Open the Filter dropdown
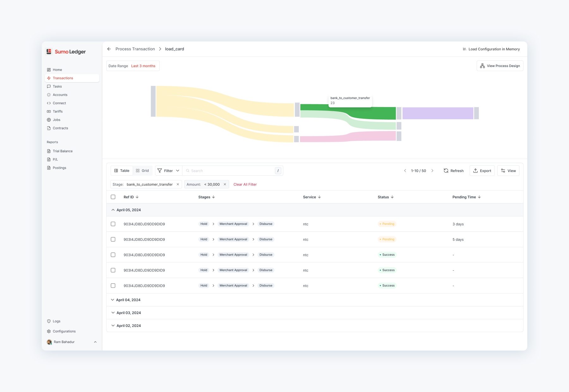The width and height of the screenshot is (569, 392). pyautogui.click(x=168, y=171)
